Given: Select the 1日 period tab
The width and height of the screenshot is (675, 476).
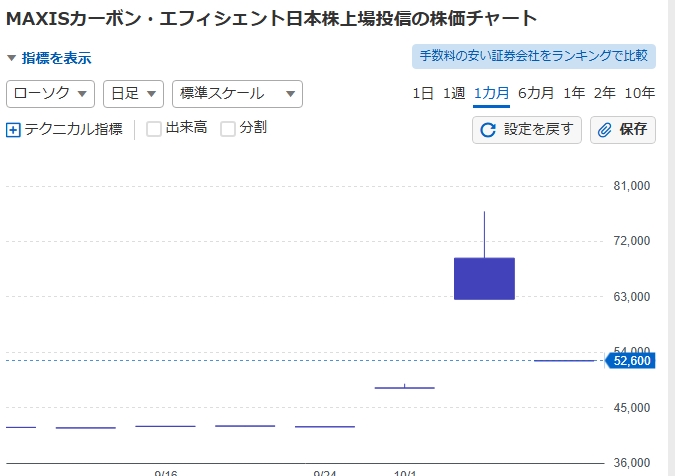Looking at the screenshot, I should coord(423,94).
